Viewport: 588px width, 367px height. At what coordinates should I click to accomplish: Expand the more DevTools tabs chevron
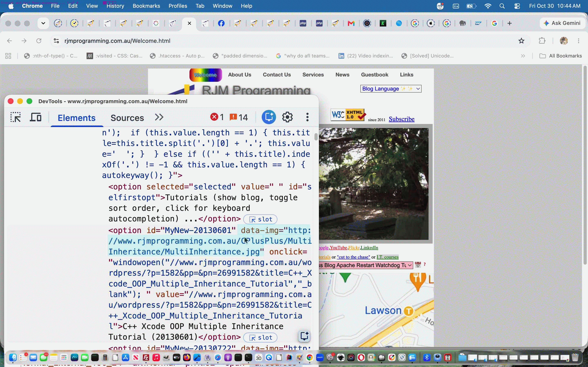[x=159, y=117]
